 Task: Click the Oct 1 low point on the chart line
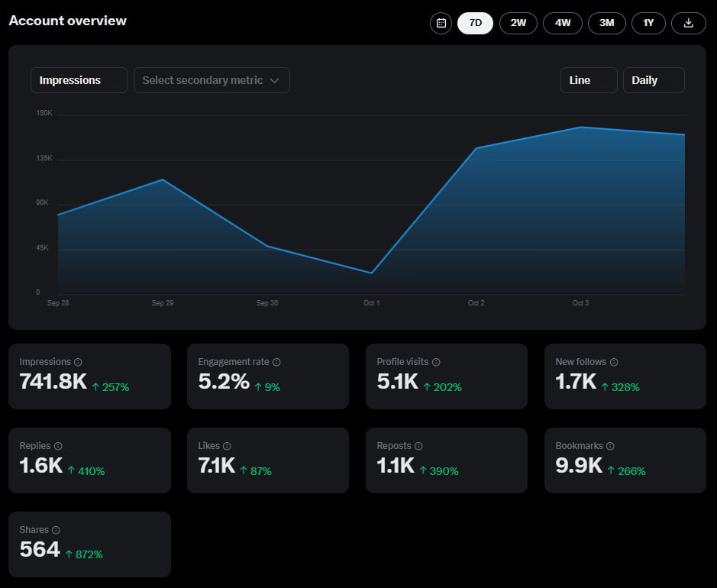tap(371, 273)
